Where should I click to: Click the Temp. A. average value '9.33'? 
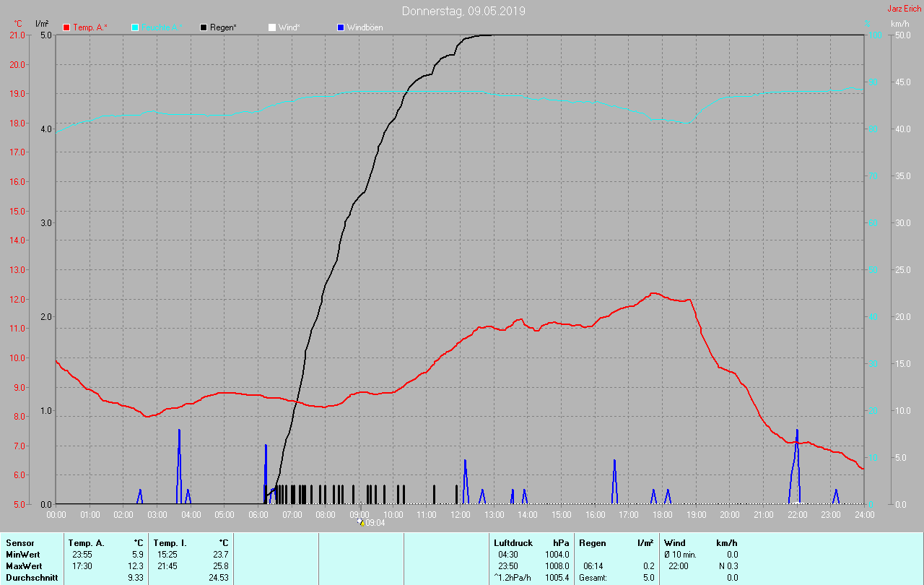(136, 578)
